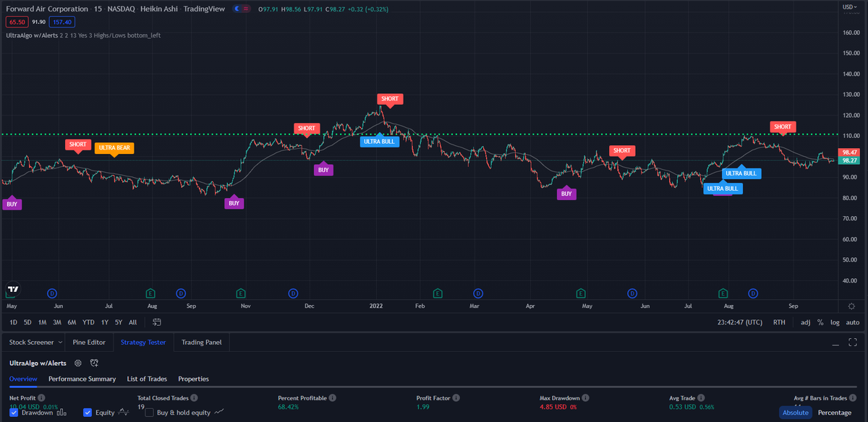This screenshot has width=868, height=422.
Task: Create an alert from the strategy tester
Action: tap(93, 363)
